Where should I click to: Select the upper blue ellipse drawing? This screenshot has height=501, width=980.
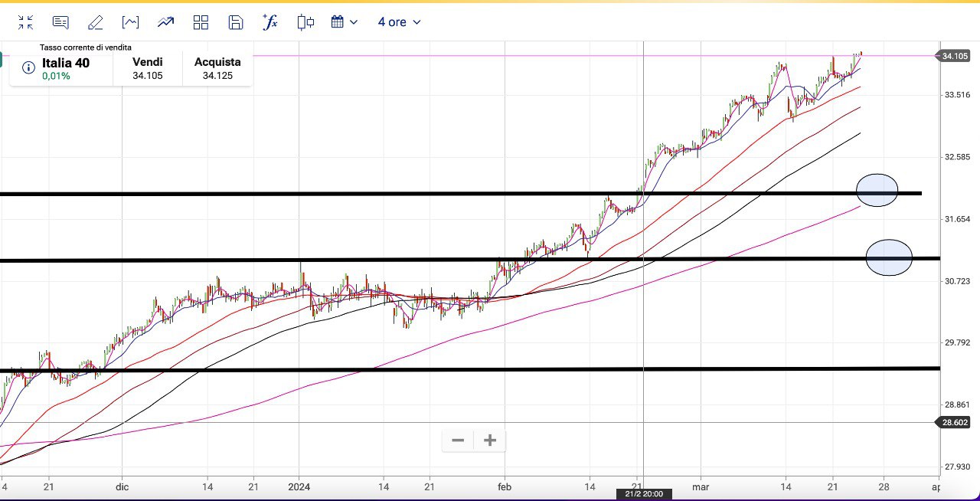(x=877, y=190)
